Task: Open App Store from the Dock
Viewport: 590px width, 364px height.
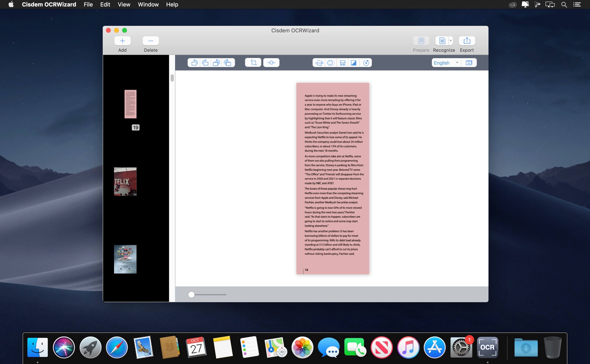Action: [x=435, y=347]
